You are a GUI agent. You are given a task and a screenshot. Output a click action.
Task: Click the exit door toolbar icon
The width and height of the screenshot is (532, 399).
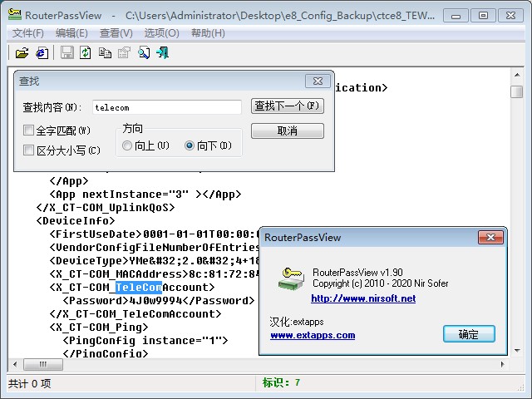click(163, 53)
